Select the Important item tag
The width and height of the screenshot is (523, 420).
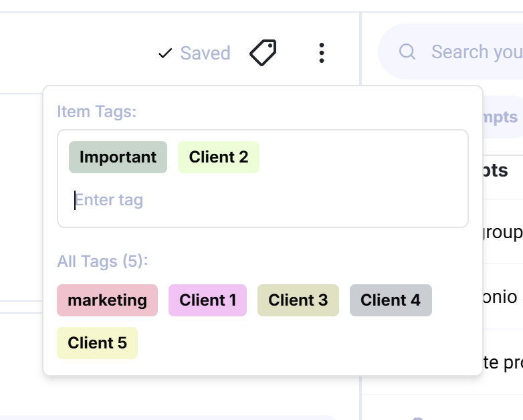(118, 157)
